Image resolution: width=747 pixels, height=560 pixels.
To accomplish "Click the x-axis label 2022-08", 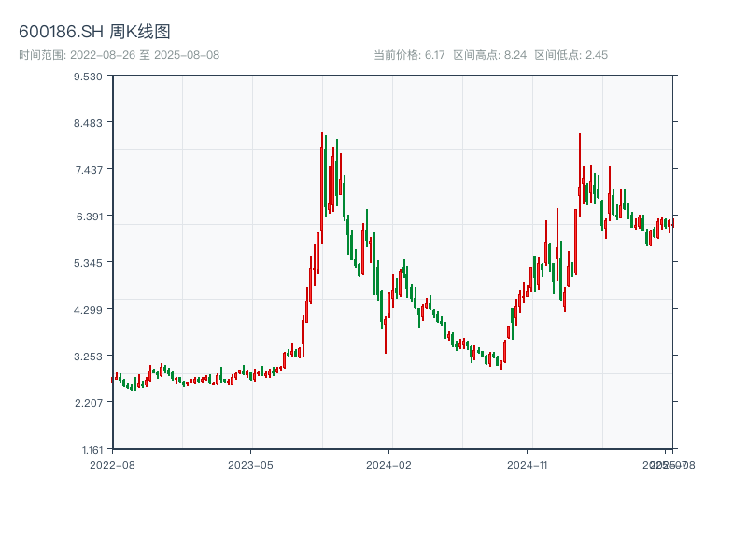I will coord(112,465).
